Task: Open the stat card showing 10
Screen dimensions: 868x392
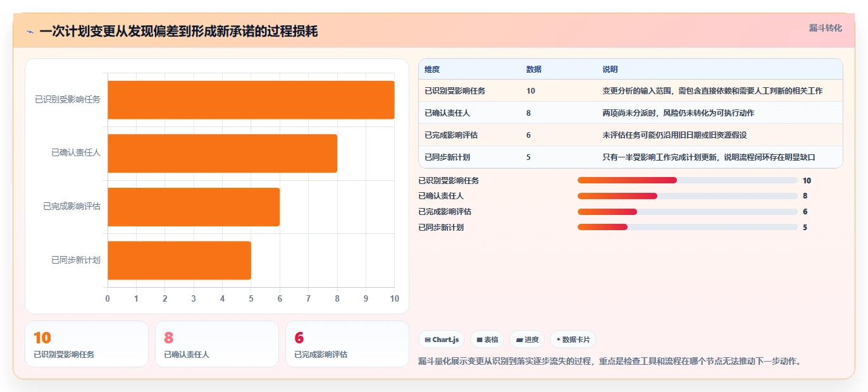Action: [87, 344]
